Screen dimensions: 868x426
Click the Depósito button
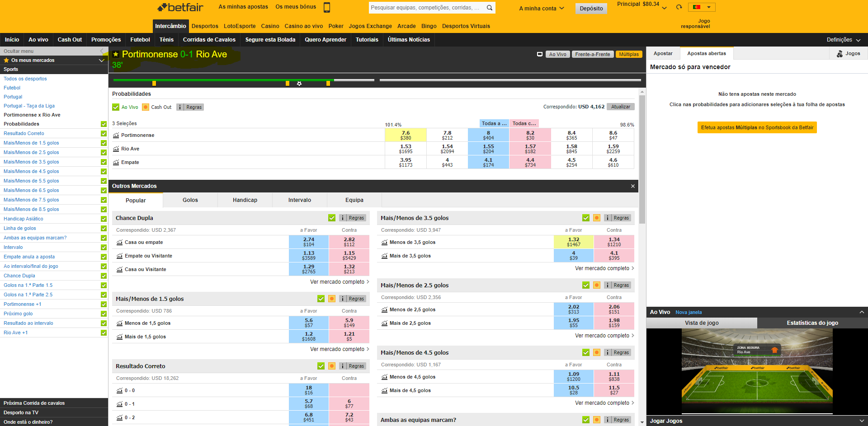pyautogui.click(x=591, y=8)
